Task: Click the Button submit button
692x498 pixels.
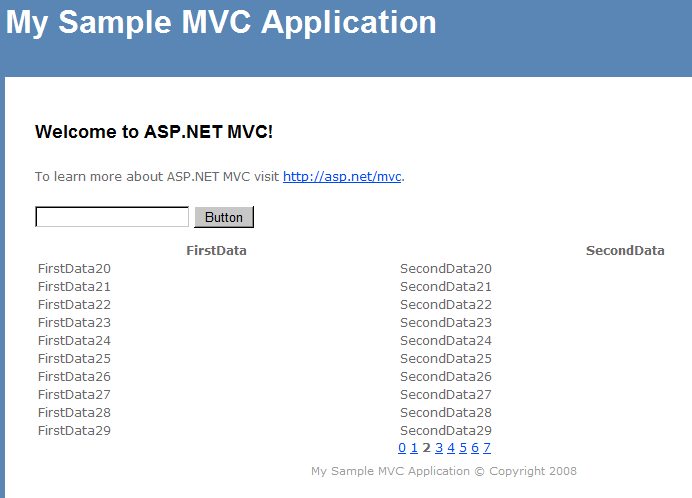Action: click(x=224, y=217)
